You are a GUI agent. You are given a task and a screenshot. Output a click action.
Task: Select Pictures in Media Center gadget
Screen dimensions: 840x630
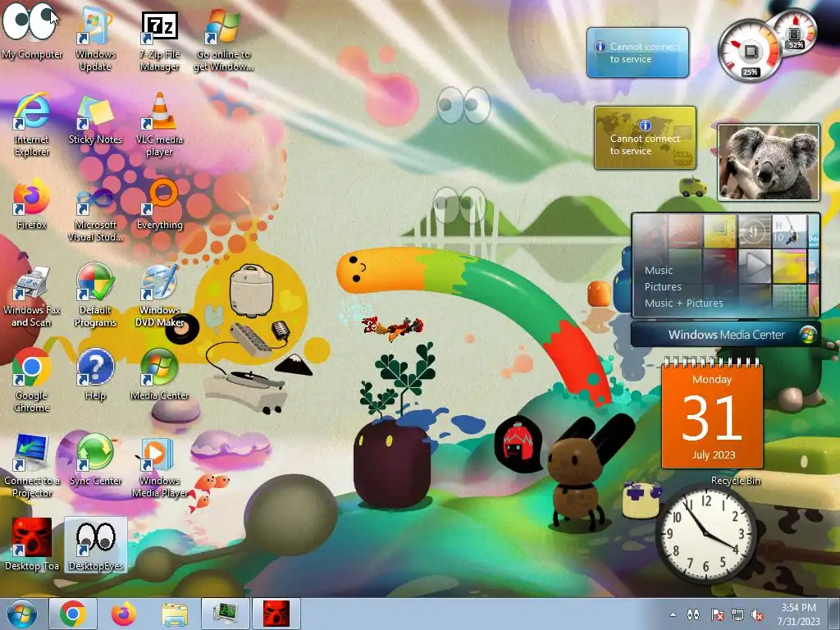663,286
